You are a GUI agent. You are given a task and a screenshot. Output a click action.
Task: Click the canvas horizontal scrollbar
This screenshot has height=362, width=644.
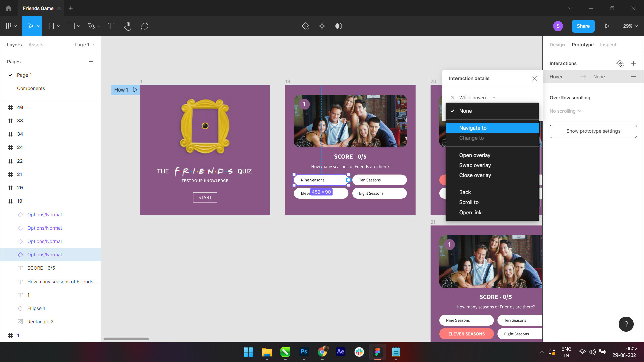pos(126,339)
